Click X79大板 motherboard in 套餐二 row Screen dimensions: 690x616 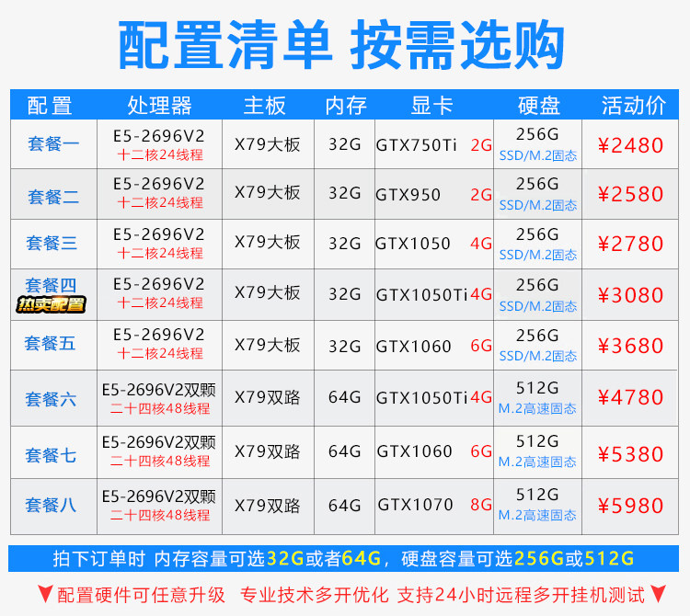coord(268,192)
